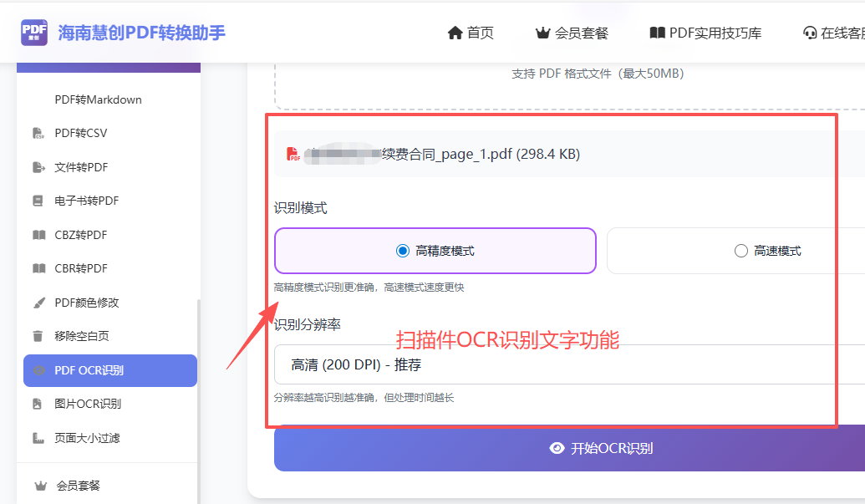Click the book icon beside PDF实用技巧库

(x=657, y=33)
